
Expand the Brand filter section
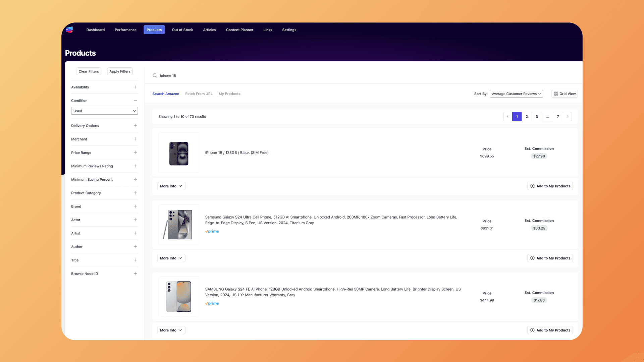(135, 206)
